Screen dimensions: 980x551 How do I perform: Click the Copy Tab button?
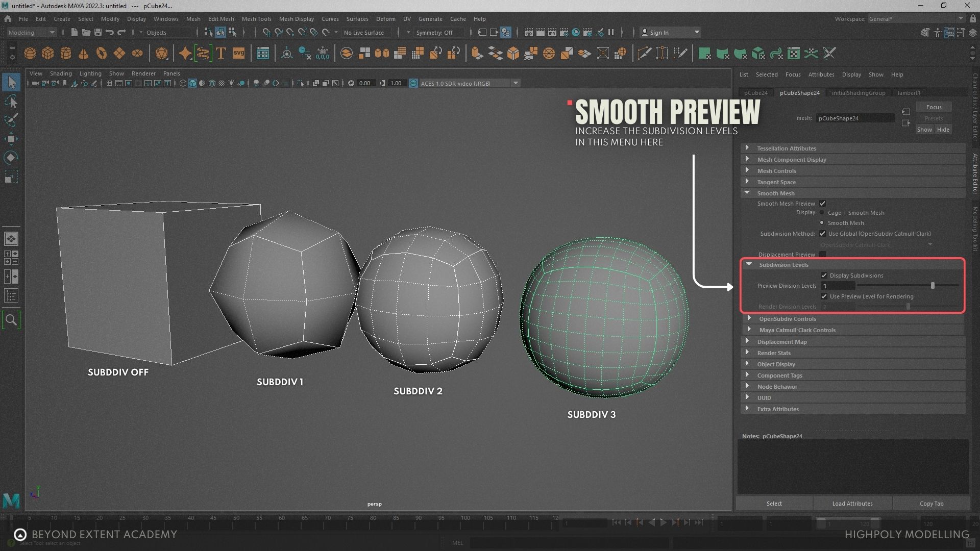pyautogui.click(x=931, y=504)
